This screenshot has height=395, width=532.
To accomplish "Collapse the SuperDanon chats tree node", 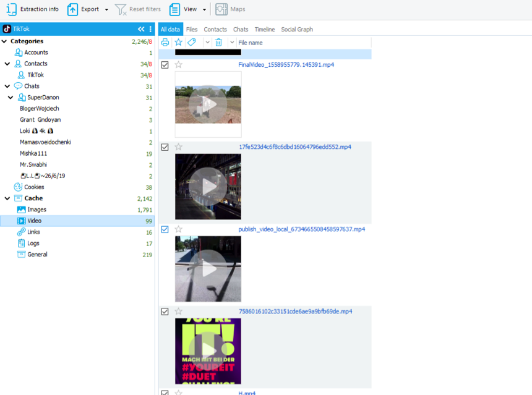I will click(x=11, y=98).
